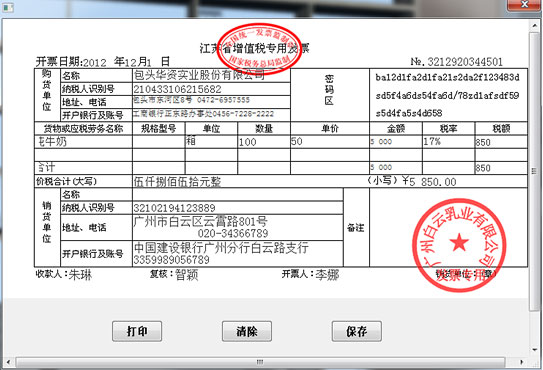This screenshot has width=543, height=370.
Task: Click horizontal scrollbar right arrow
Action: [522, 362]
